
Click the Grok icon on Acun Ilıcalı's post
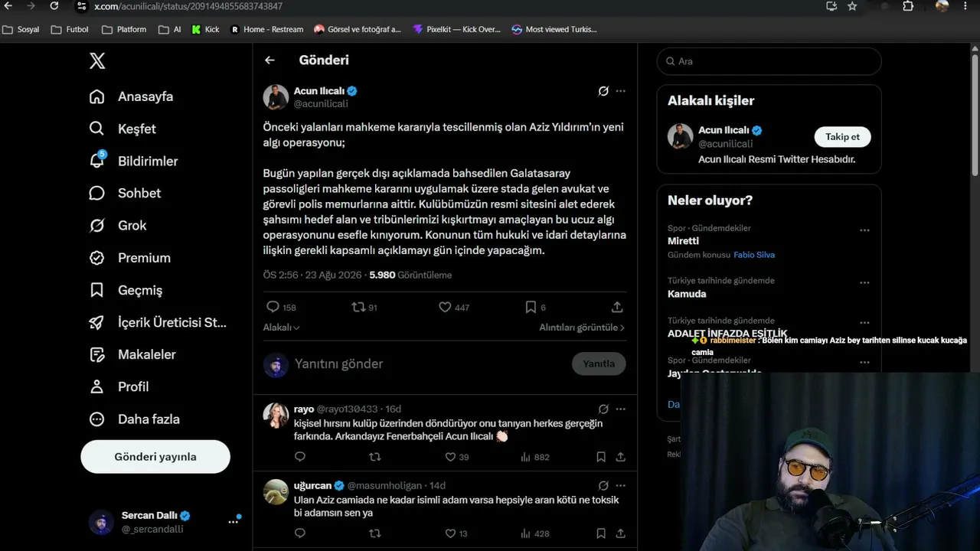603,91
